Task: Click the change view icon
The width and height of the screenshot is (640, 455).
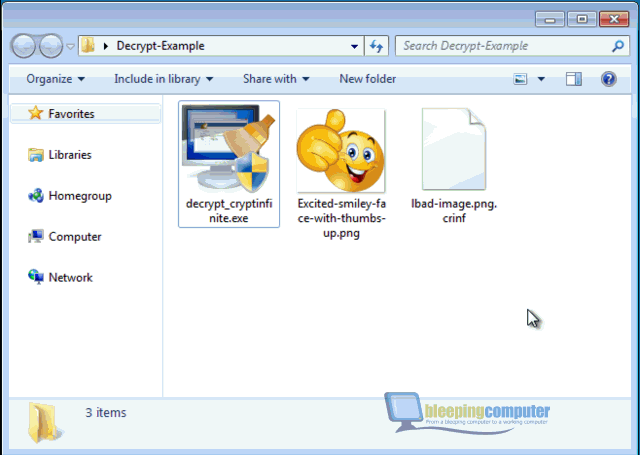Action: [x=520, y=79]
